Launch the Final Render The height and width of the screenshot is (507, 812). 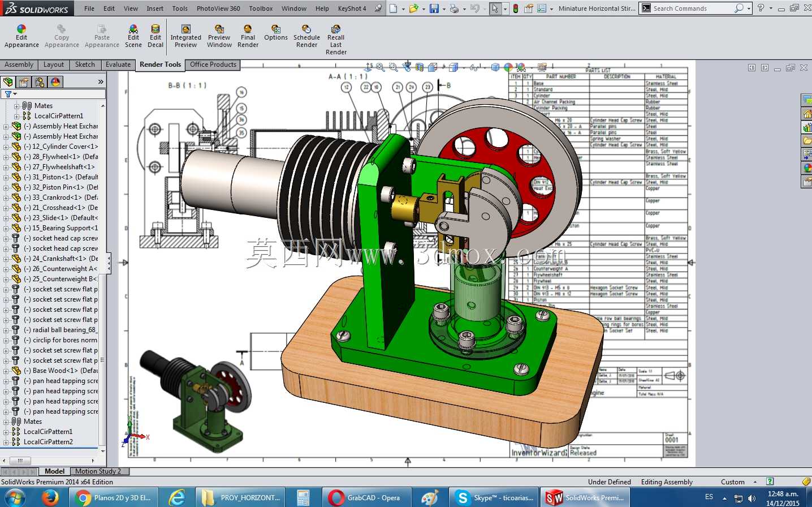248,36
